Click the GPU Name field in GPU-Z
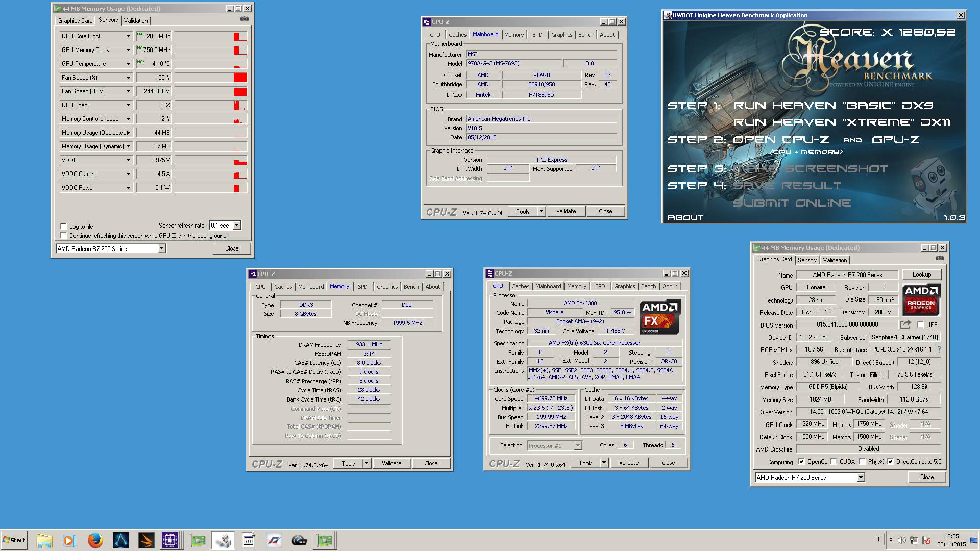 tap(847, 274)
